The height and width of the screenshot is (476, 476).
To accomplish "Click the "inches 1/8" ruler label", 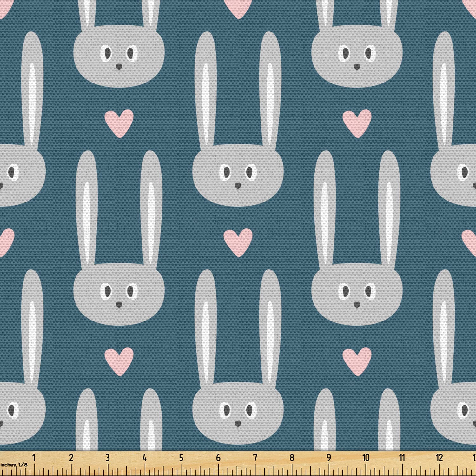I will 14,465.
